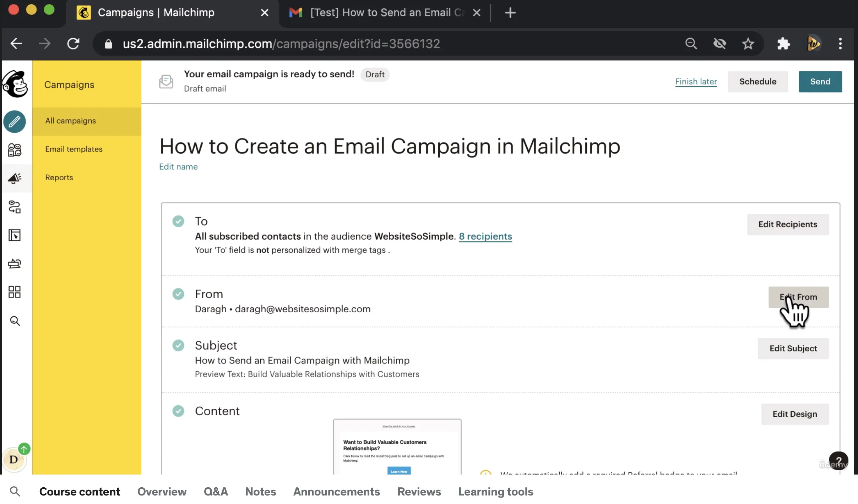
Task: Open the Automations icon in left rail
Action: (x=15, y=207)
